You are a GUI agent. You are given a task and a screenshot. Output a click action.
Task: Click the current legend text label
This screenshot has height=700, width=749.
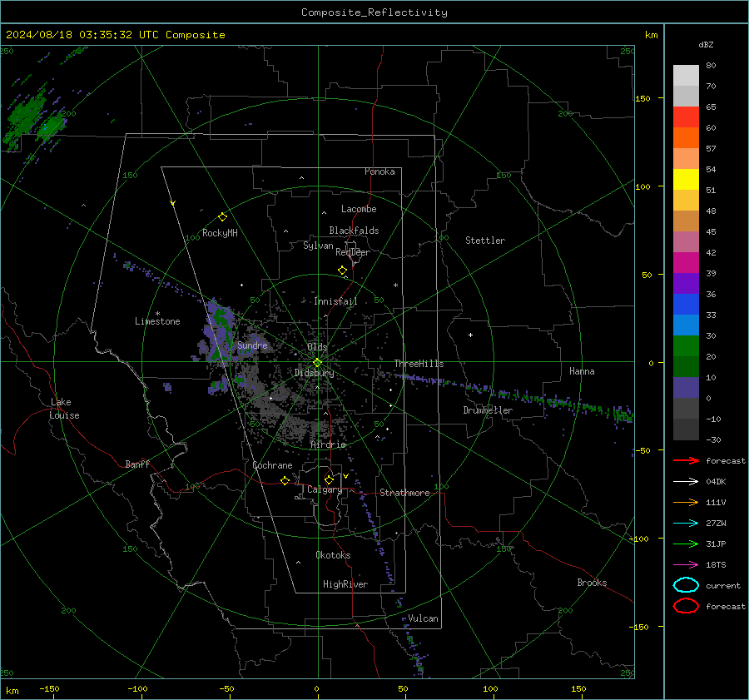coord(723,585)
